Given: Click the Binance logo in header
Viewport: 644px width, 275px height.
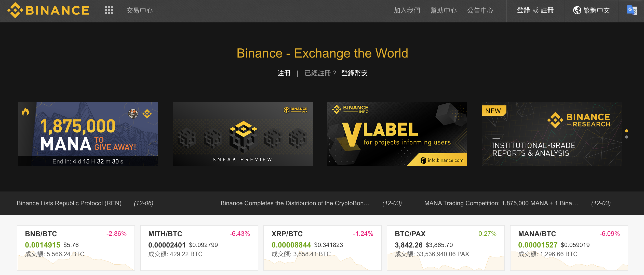Looking at the screenshot, I should click(48, 10).
